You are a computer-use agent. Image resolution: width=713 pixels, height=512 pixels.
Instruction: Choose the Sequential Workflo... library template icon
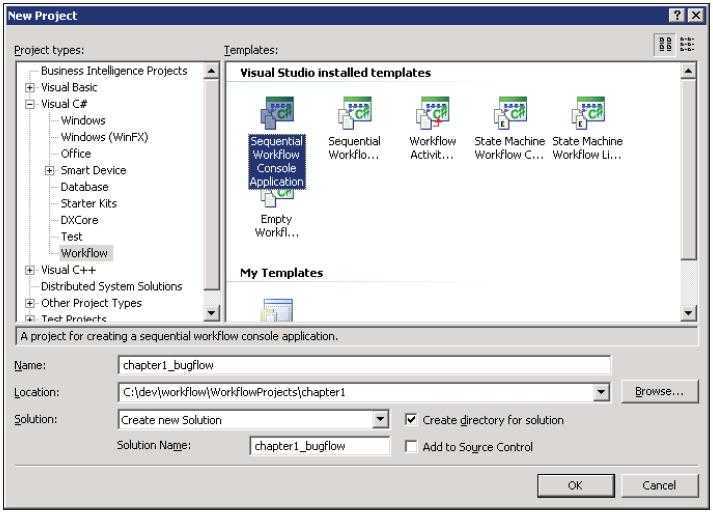(355, 113)
